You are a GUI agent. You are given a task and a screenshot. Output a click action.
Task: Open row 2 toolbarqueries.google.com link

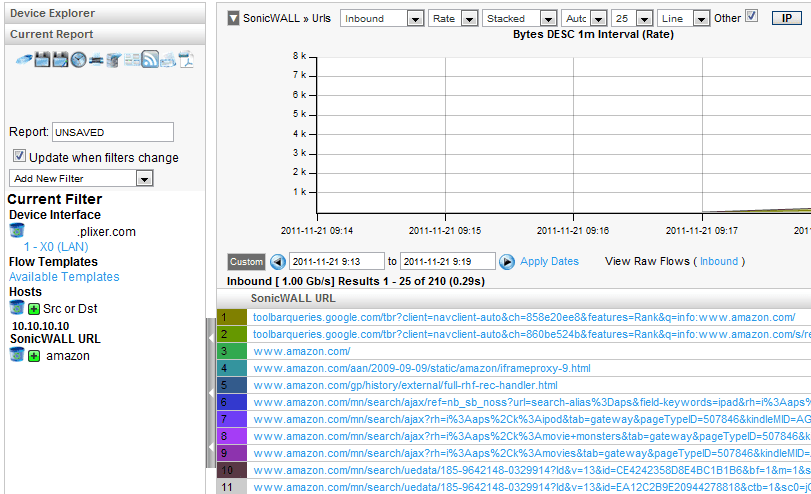[x=532, y=335]
